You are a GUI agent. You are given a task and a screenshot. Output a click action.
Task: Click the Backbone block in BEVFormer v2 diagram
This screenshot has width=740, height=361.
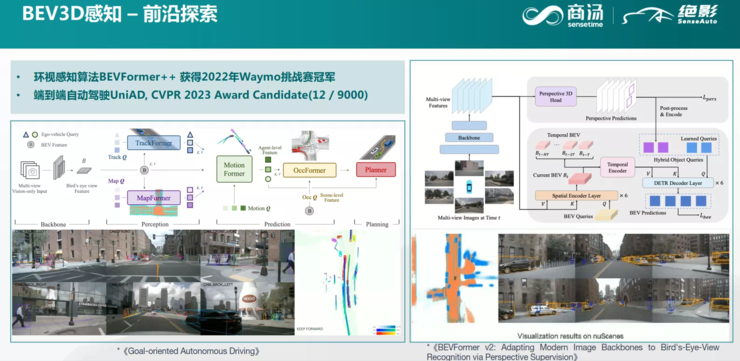coord(469,137)
